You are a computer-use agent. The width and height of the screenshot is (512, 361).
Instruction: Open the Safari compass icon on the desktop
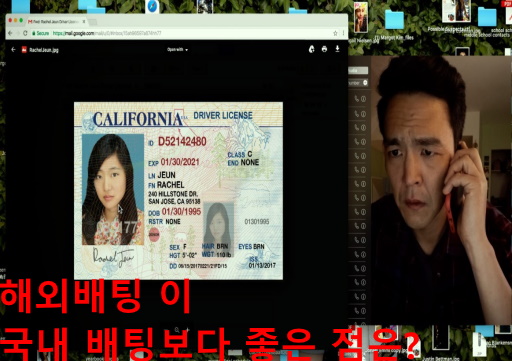[x=152, y=6]
